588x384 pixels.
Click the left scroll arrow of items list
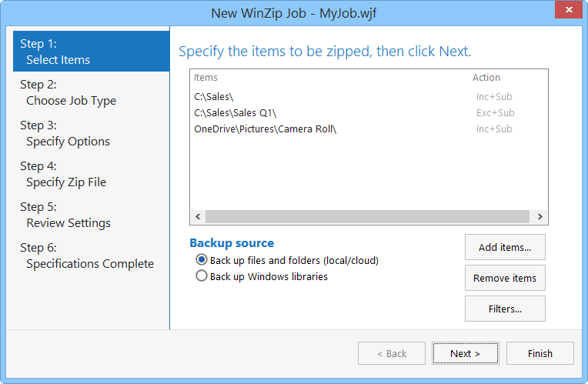click(x=198, y=217)
